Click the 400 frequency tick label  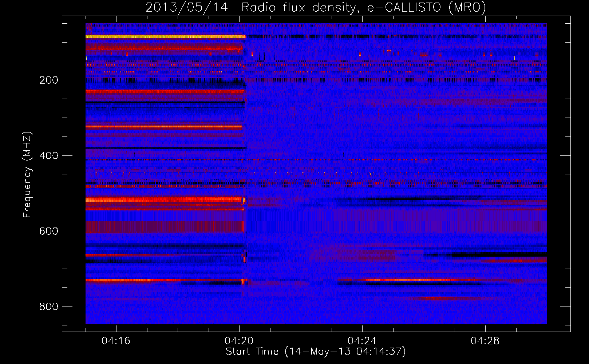pyautogui.click(x=48, y=156)
